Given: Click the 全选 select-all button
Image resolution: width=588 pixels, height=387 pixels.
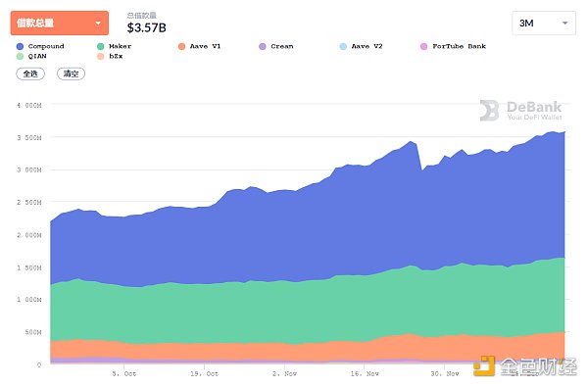Looking at the screenshot, I should pos(30,73).
